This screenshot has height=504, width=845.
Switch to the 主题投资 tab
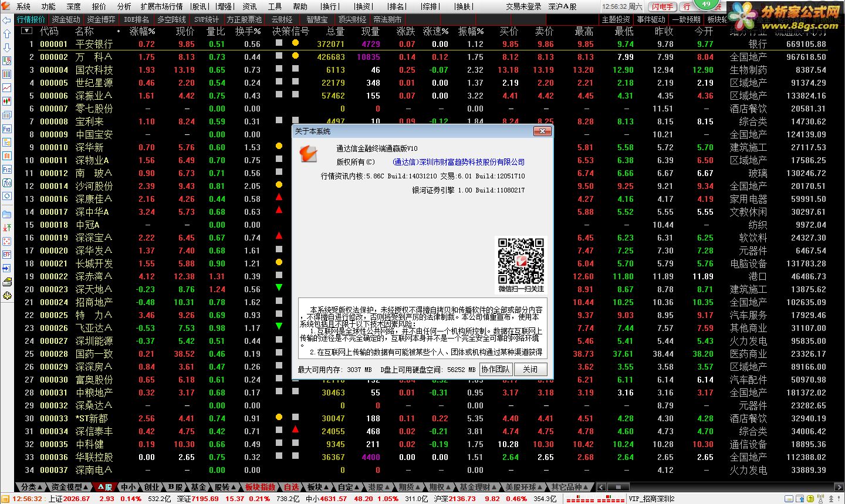point(616,19)
